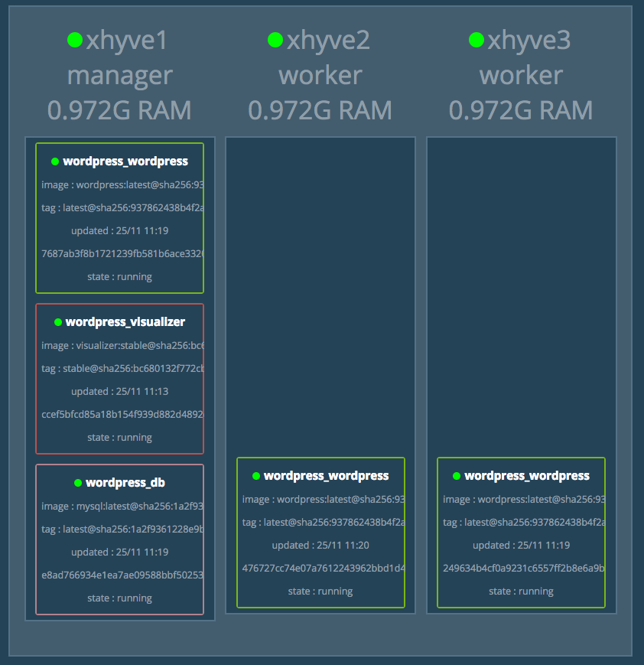Click the green status dot beside xhyve2
This screenshot has width=644, height=665.
pyautogui.click(x=275, y=40)
